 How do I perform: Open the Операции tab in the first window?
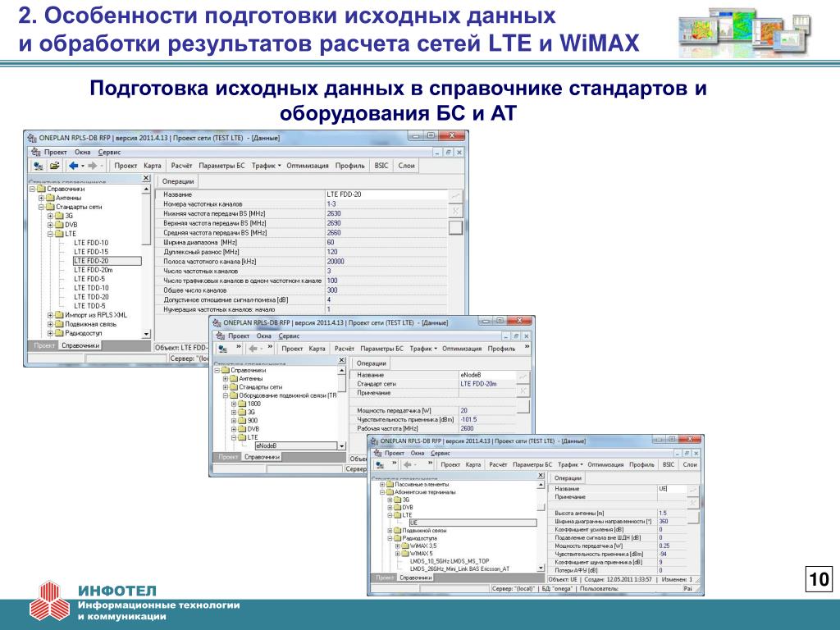click(178, 181)
